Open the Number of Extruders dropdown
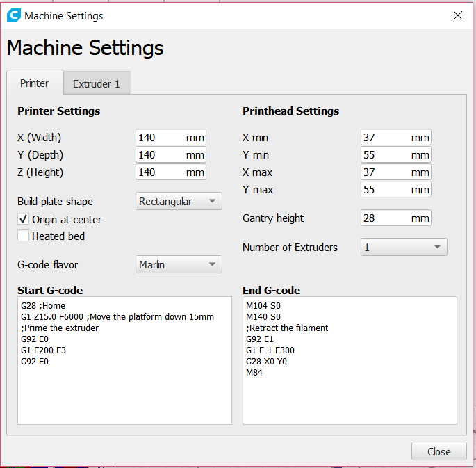This screenshot has height=468, width=476. 403,248
